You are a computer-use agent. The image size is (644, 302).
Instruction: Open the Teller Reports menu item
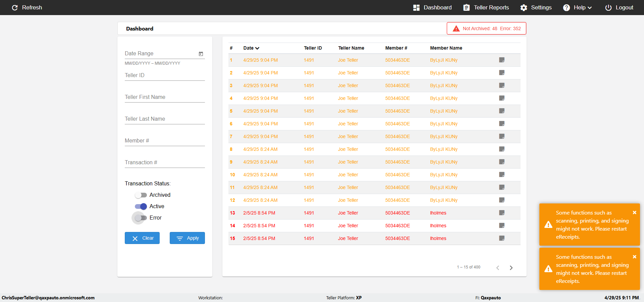point(486,7)
